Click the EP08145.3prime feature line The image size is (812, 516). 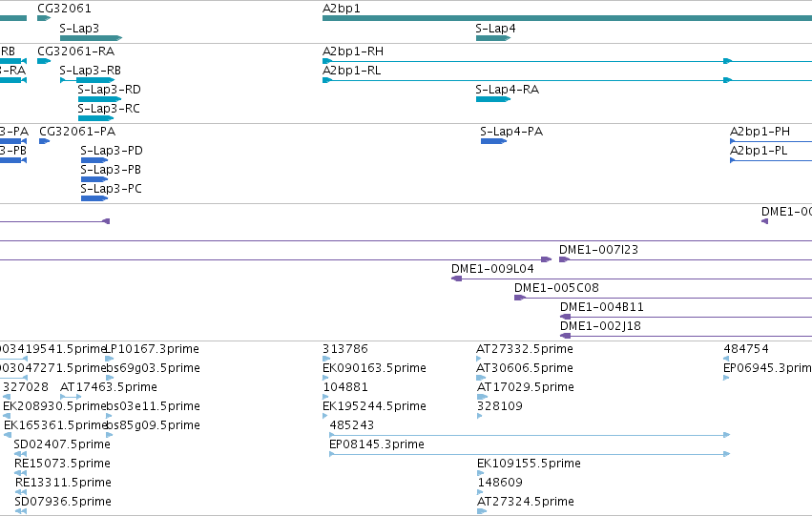tap(530, 454)
